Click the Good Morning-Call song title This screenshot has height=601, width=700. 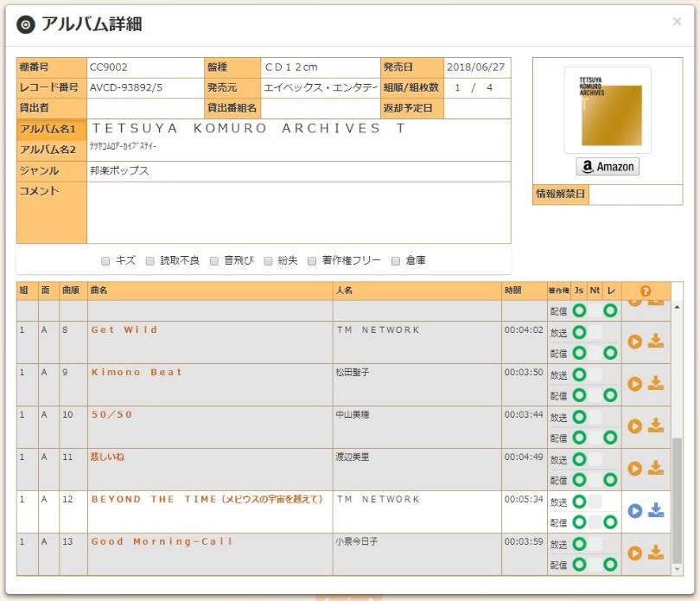pos(162,541)
